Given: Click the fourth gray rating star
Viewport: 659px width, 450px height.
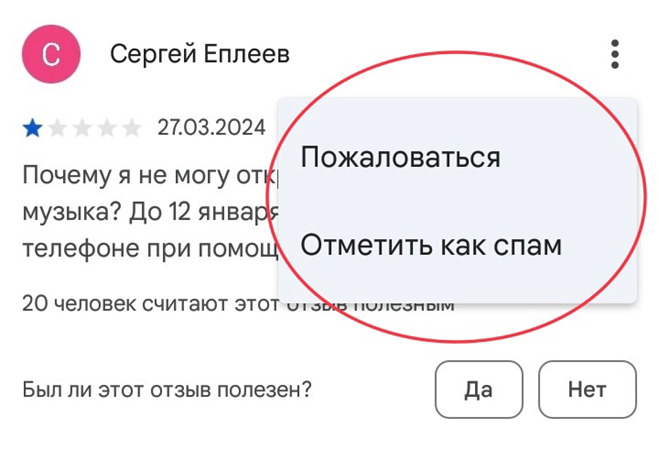Looking at the screenshot, I should [107, 128].
